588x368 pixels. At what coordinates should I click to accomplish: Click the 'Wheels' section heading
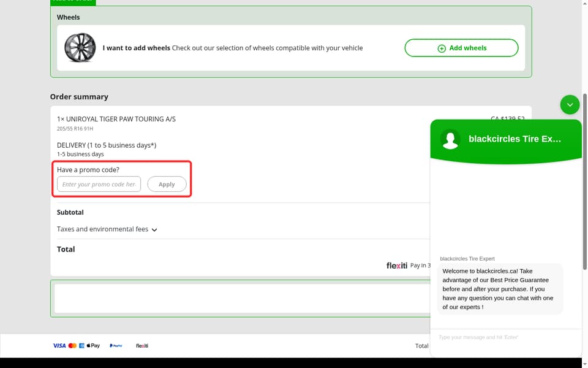point(68,17)
